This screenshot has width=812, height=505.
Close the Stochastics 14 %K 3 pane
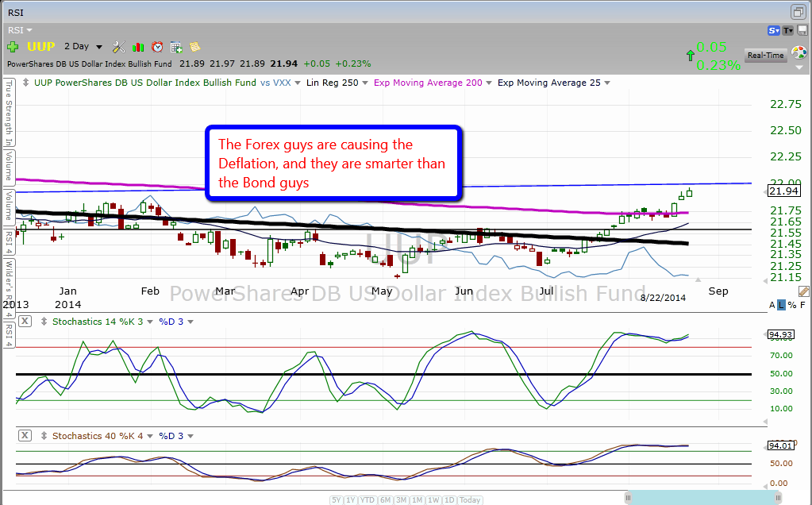point(25,322)
